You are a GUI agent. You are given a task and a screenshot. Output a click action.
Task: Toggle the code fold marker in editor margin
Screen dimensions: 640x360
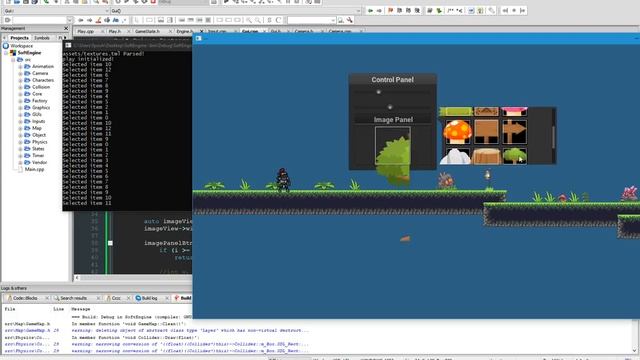pos(110,243)
